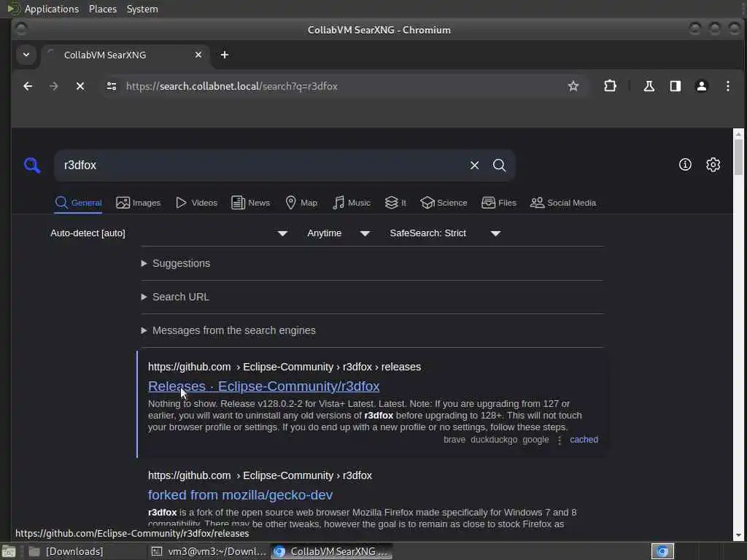Click the google engine label

point(535,440)
